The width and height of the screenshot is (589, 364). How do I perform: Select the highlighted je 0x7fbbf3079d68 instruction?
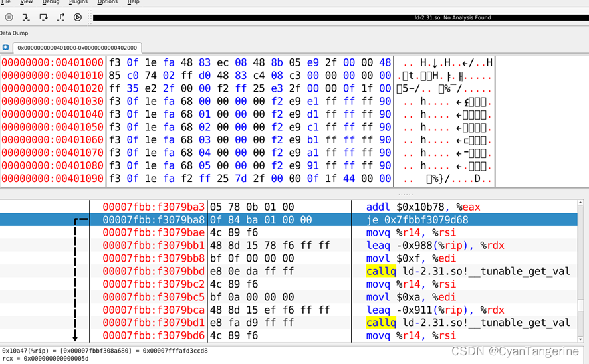pyautogui.click(x=417, y=219)
